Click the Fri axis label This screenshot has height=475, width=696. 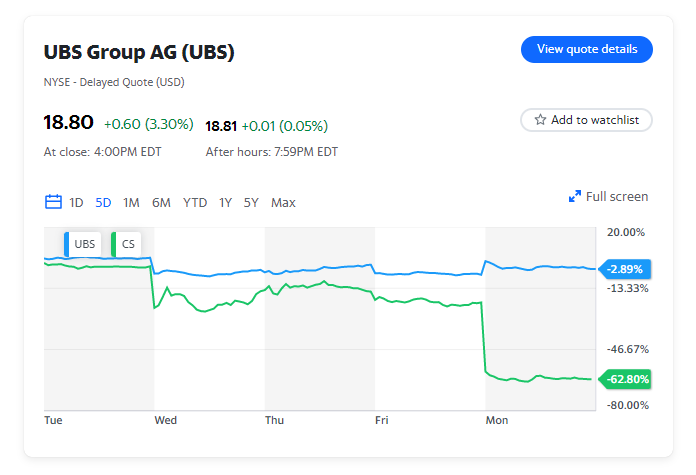[x=382, y=420]
